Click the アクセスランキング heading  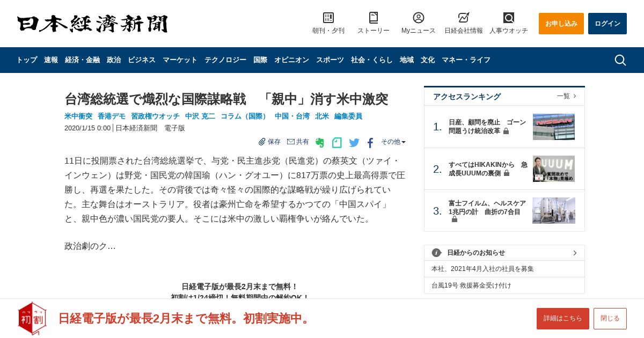click(x=467, y=97)
